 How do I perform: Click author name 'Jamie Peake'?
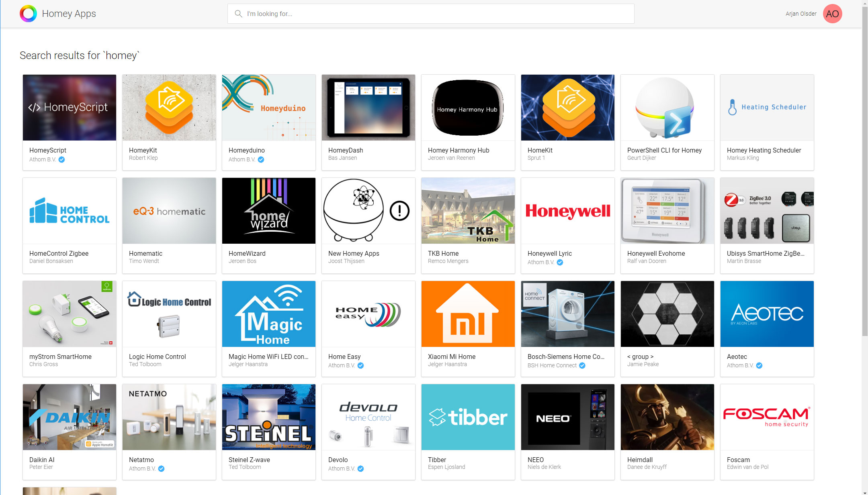click(643, 364)
